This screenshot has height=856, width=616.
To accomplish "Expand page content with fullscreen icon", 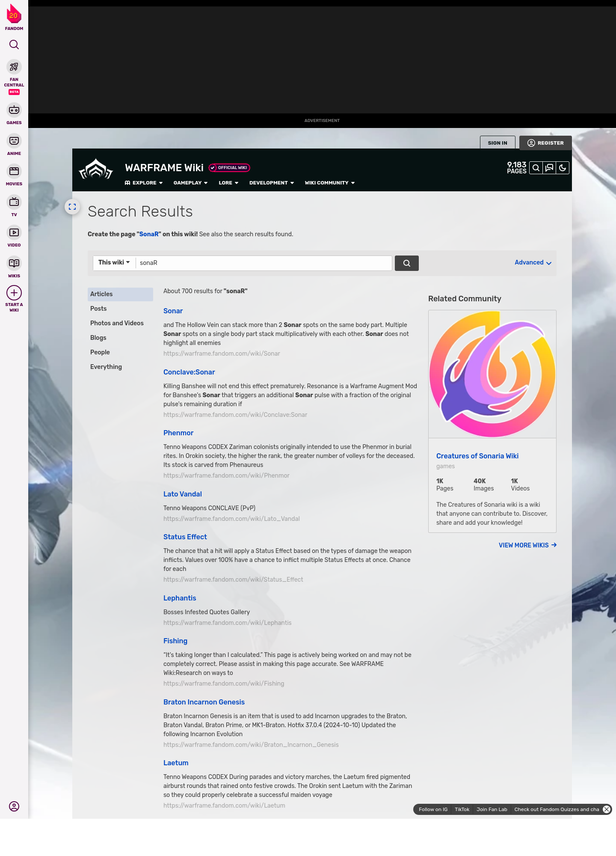I will coord(72,207).
